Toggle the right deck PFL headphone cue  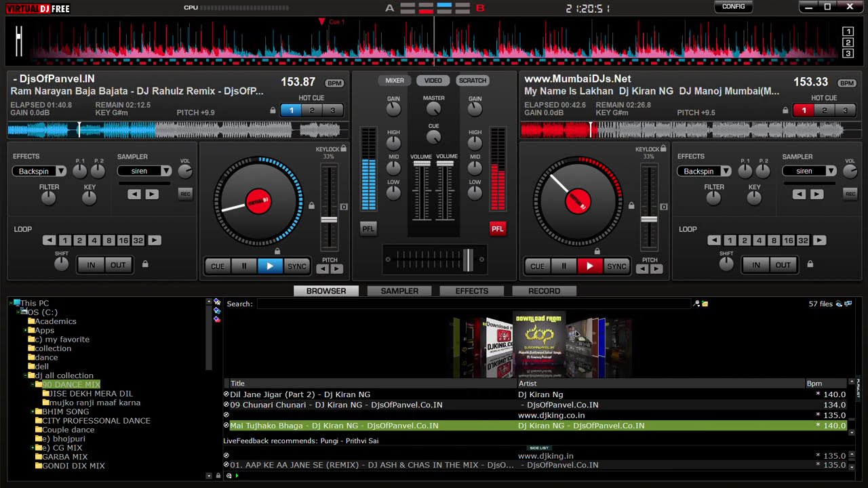[498, 228]
